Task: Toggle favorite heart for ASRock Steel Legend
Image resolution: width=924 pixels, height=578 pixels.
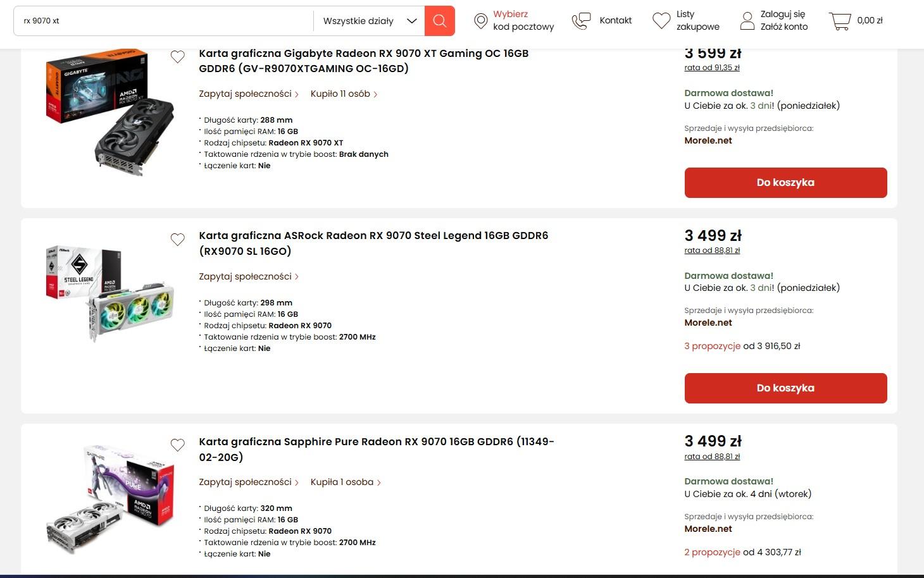Action: pyautogui.click(x=178, y=240)
